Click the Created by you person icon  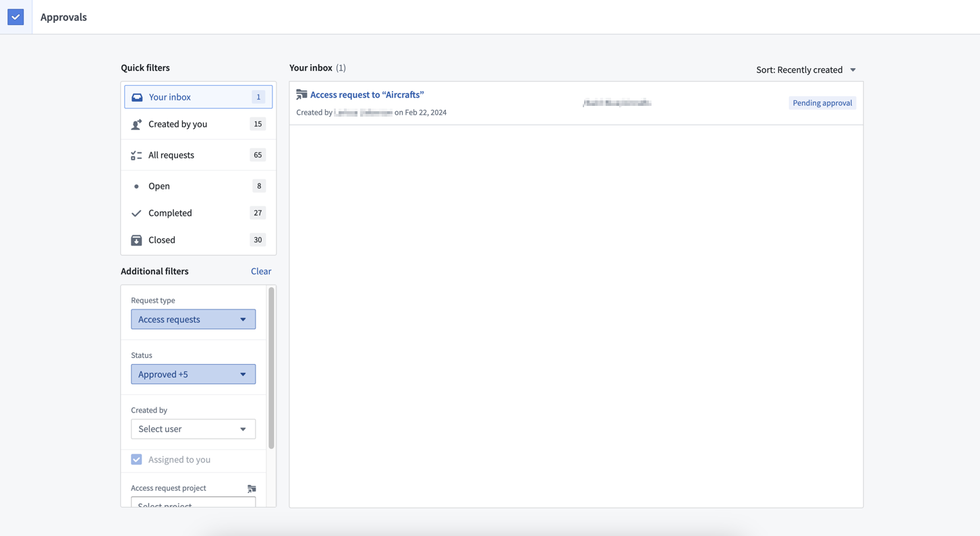point(136,124)
